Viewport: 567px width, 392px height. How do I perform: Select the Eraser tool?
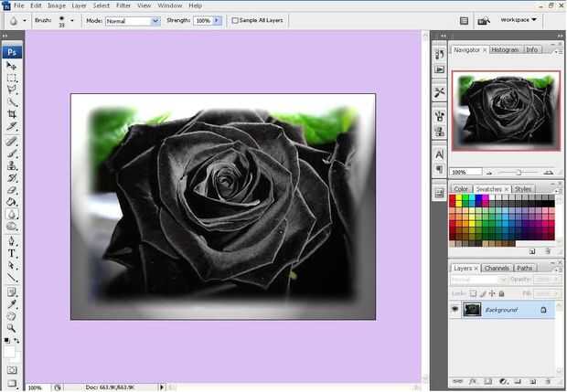pos(11,190)
